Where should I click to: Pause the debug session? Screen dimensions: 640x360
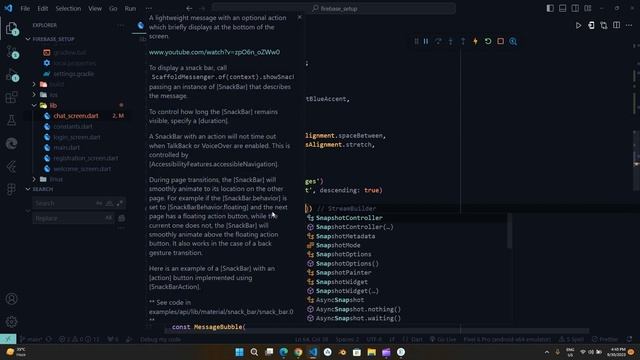(426, 41)
